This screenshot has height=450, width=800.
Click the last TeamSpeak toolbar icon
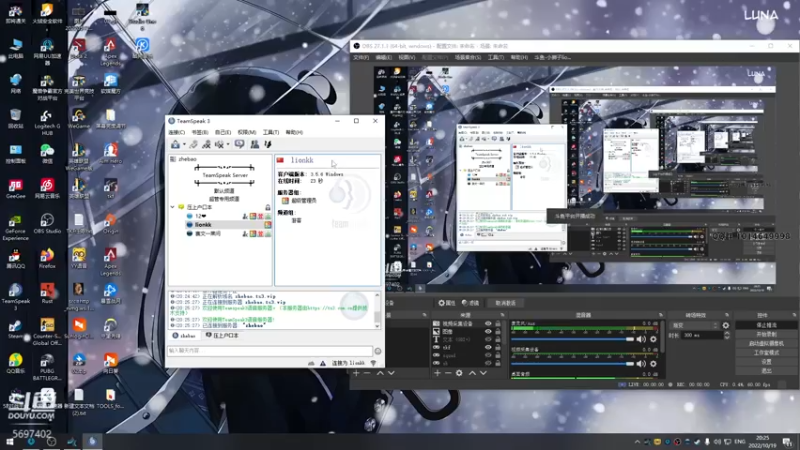click(267, 144)
